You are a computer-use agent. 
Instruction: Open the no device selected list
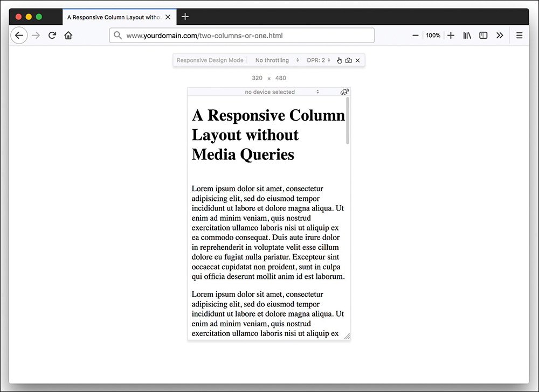[269, 92]
